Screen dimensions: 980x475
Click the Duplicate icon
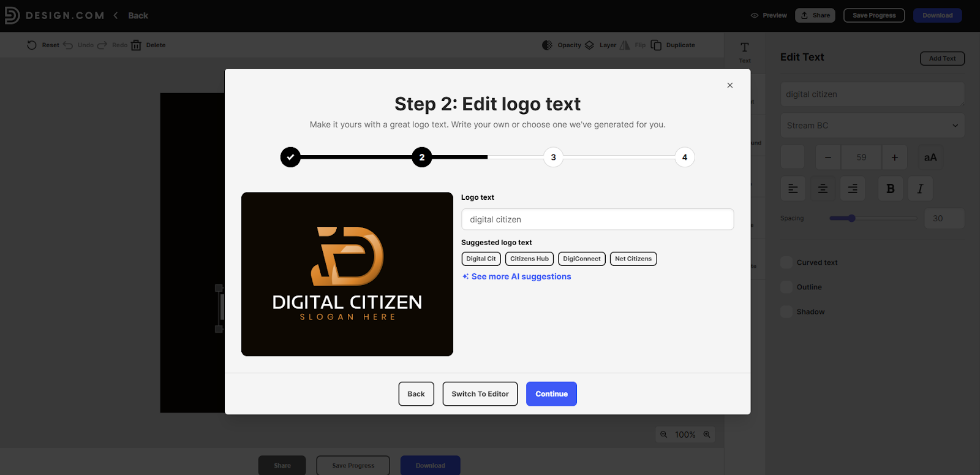[x=656, y=45]
